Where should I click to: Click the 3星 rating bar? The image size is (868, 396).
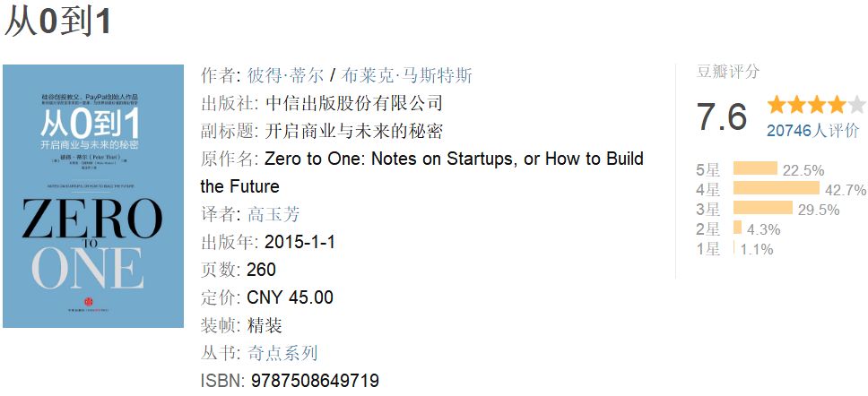[x=762, y=209]
